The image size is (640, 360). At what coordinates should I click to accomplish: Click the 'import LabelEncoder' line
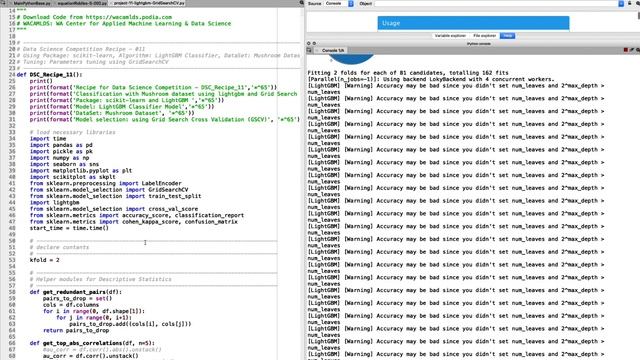point(105,183)
